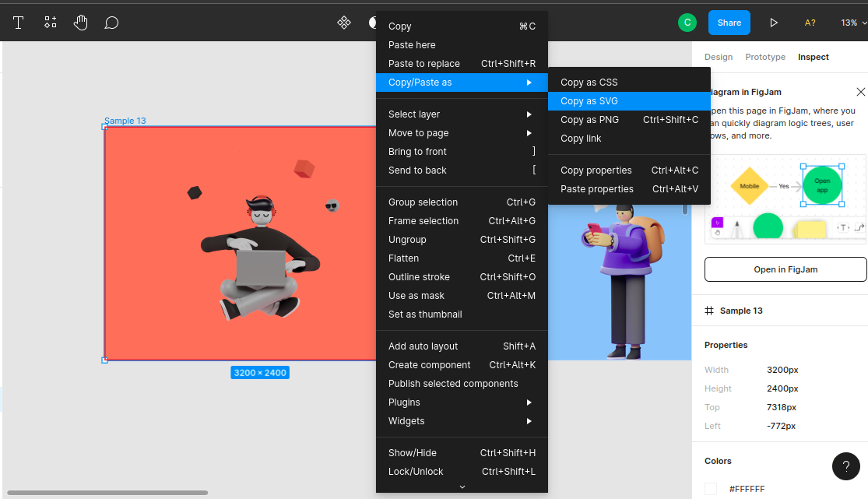The width and height of the screenshot is (868, 499).
Task: Click the #FFFFFF color swatch under Colors
Action: (x=710, y=488)
